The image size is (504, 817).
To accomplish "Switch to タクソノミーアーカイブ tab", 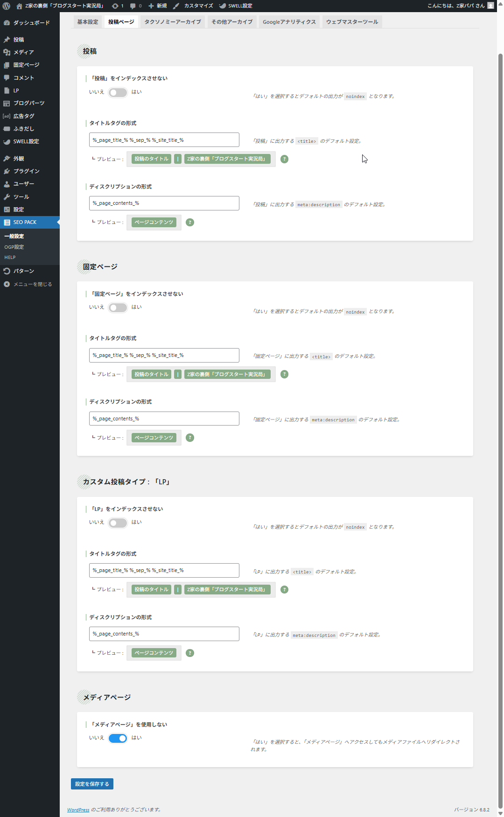I will pos(173,22).
